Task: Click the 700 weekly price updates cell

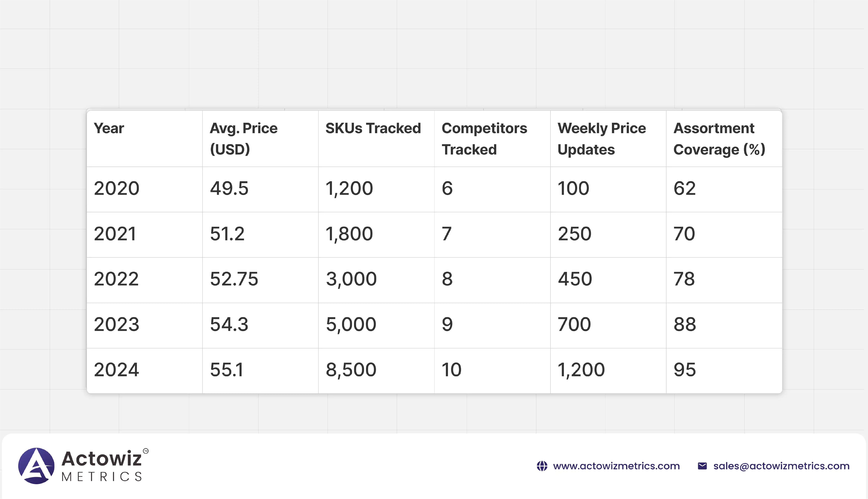Action: [574, 325]
